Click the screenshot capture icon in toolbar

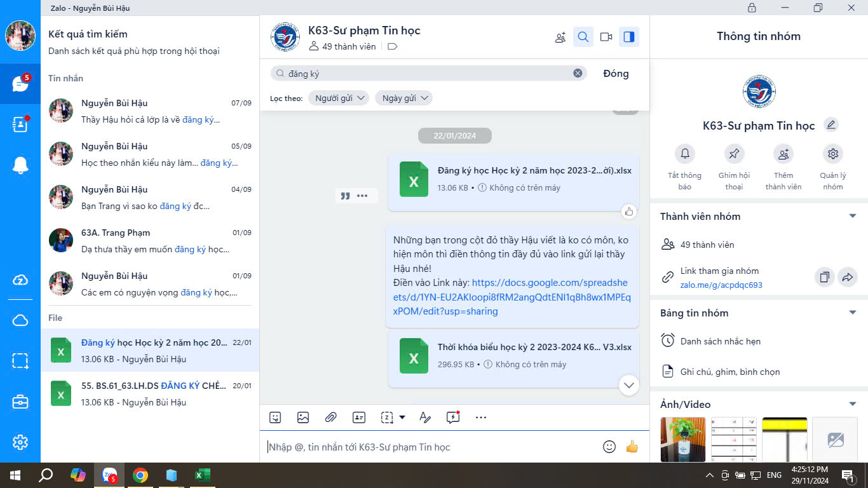click(387, 417)
